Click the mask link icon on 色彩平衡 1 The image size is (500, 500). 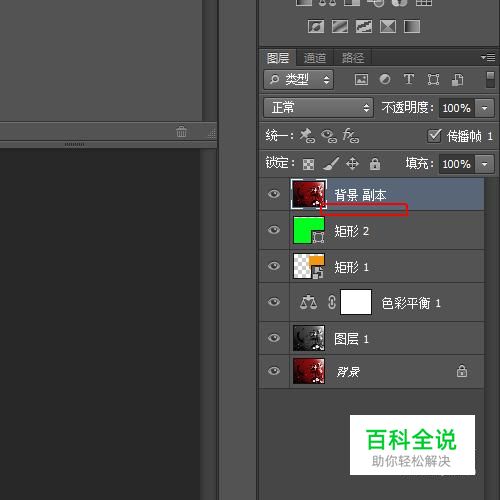(x=332, y=302)
